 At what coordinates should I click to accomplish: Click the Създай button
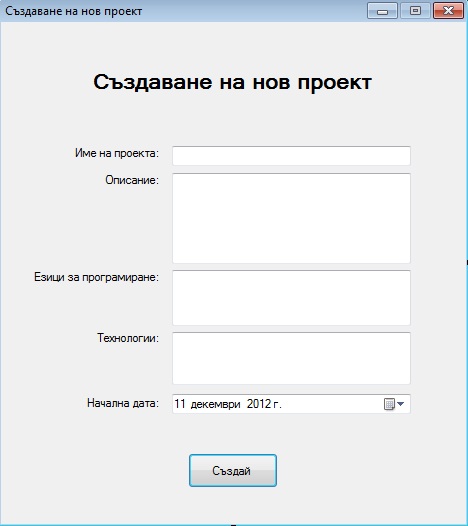coord(233,470)
